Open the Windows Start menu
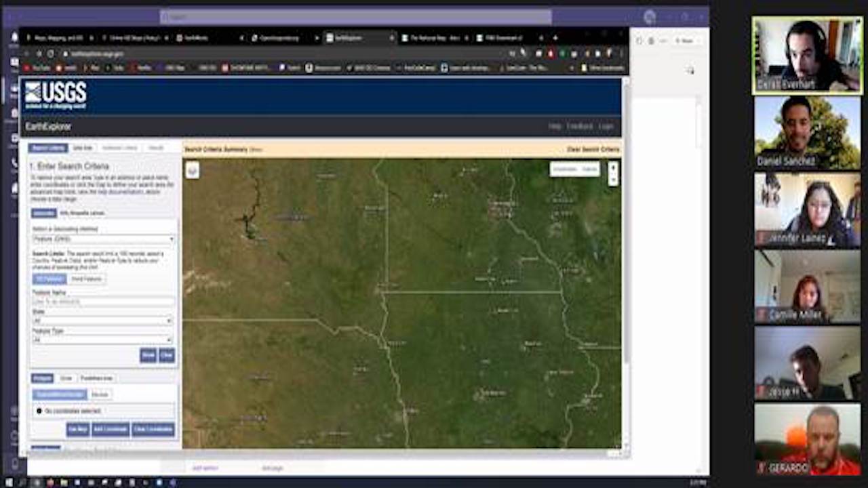868x488 pixels. click(8, 482)
